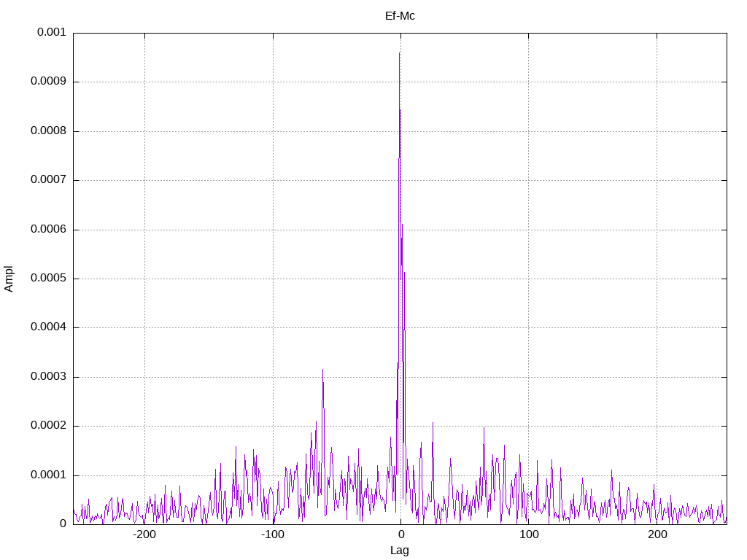
Task: Click the 0.0001 y-axis tick label
Action: pos(49,475)
